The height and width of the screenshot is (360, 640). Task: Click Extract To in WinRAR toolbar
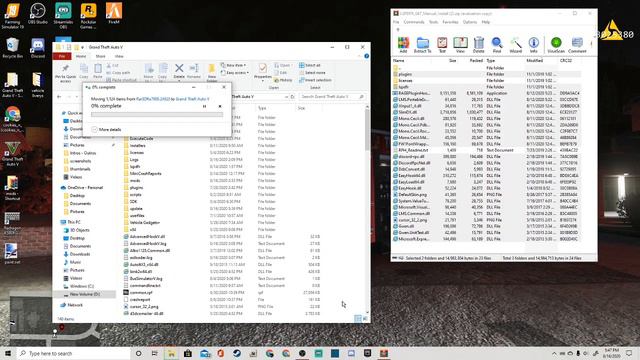pos(422,45)
